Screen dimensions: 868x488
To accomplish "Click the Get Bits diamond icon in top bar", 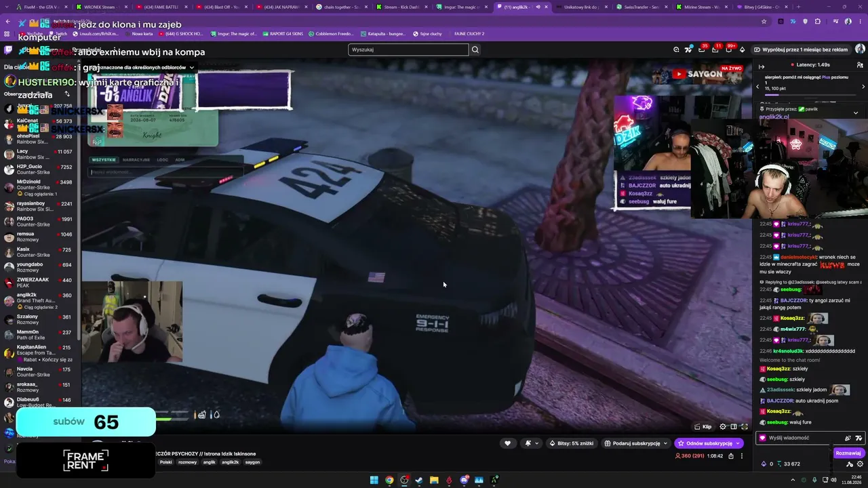I will click(742, 49).
